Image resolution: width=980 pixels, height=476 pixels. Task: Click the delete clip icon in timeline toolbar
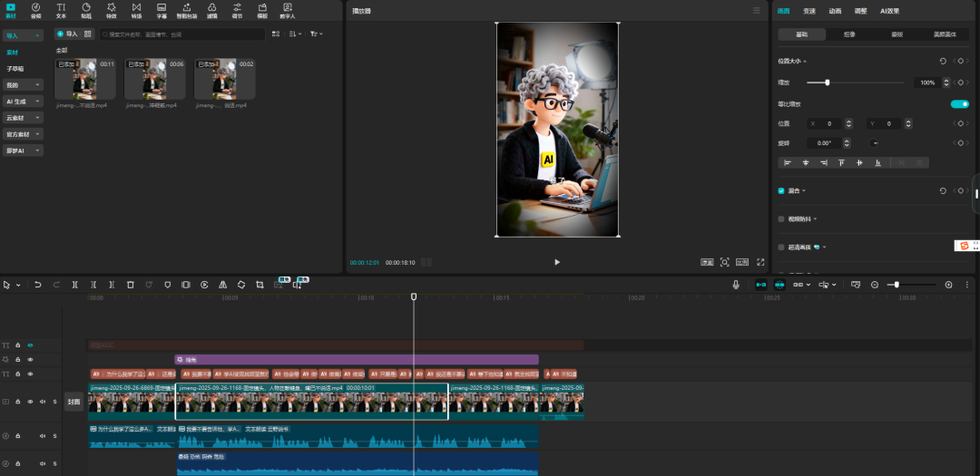(x=131, y=285)
